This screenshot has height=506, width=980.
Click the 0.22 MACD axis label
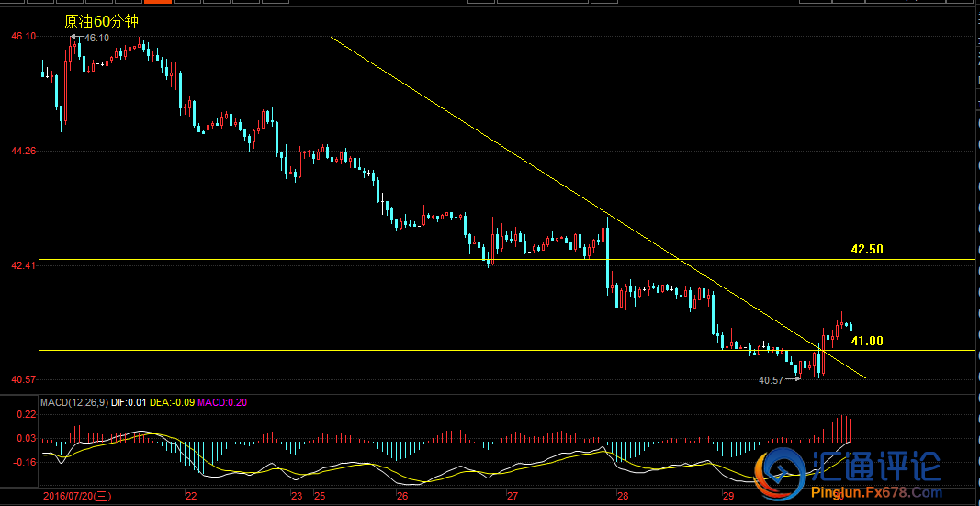point(26,416)
